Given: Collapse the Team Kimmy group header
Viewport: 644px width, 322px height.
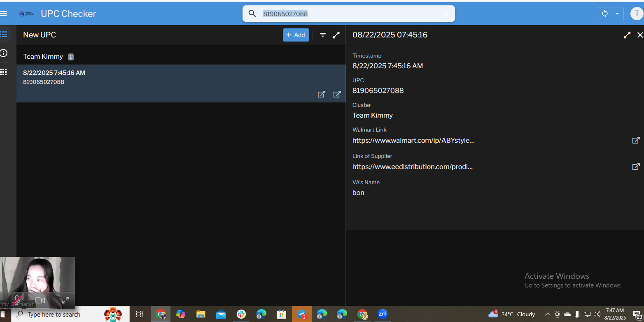Looking at the screenshot, I should pos(43,57).
